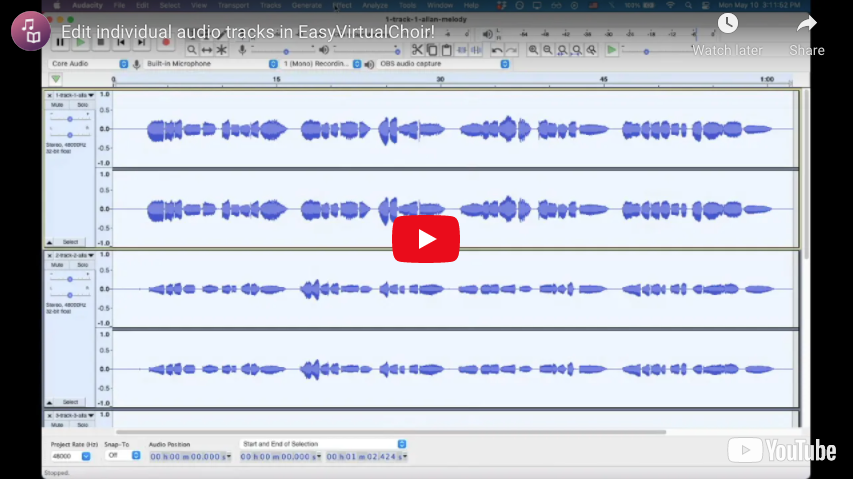This screenshot has width=853, height=479.
Task: Play the YouTube video with the red button
Action: coord(426,239)
